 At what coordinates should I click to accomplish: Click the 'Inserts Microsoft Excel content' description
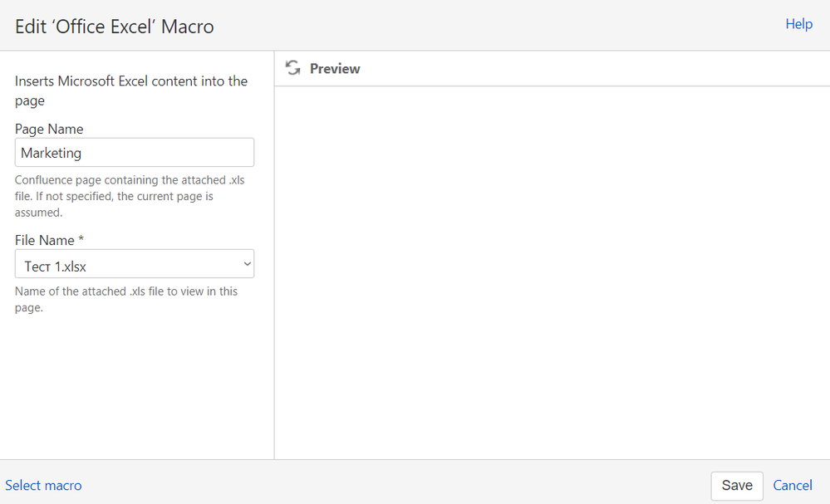pyautogui.click(x=131, y=91)
